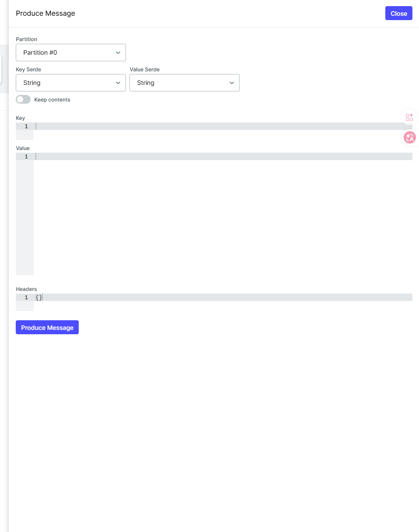Click line number 1 in Key gutter

click(26, 126)
